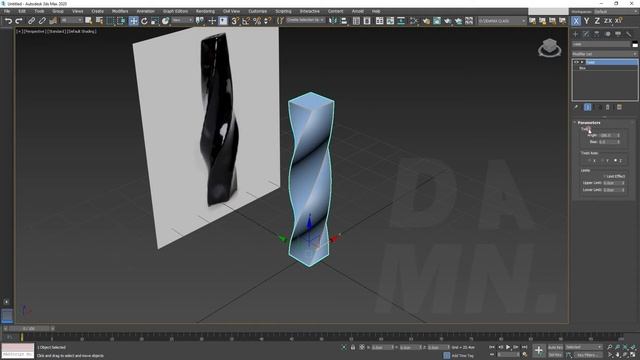Click the Use Pivot Point Center icon

pyautogui.click(x=200, y=21)
